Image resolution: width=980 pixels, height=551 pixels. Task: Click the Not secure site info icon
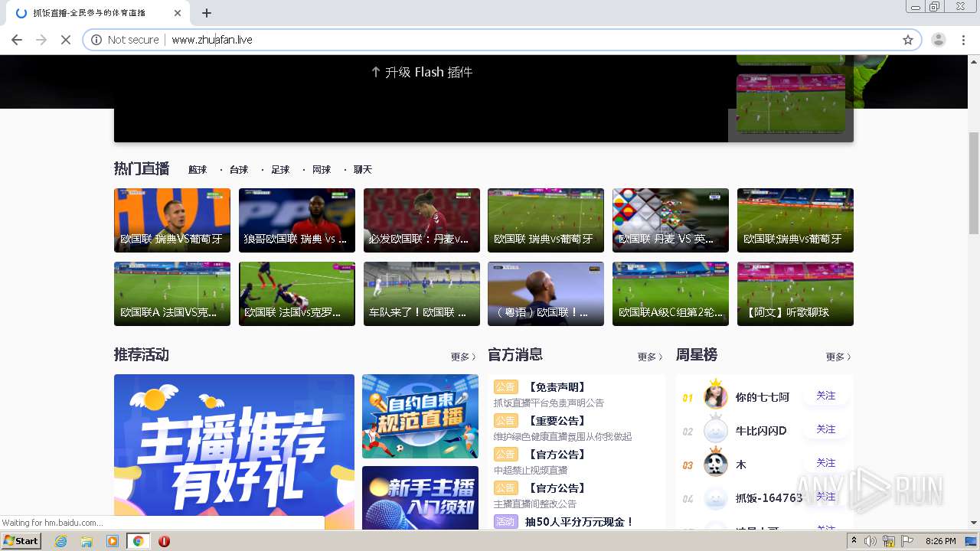point(96,40)
